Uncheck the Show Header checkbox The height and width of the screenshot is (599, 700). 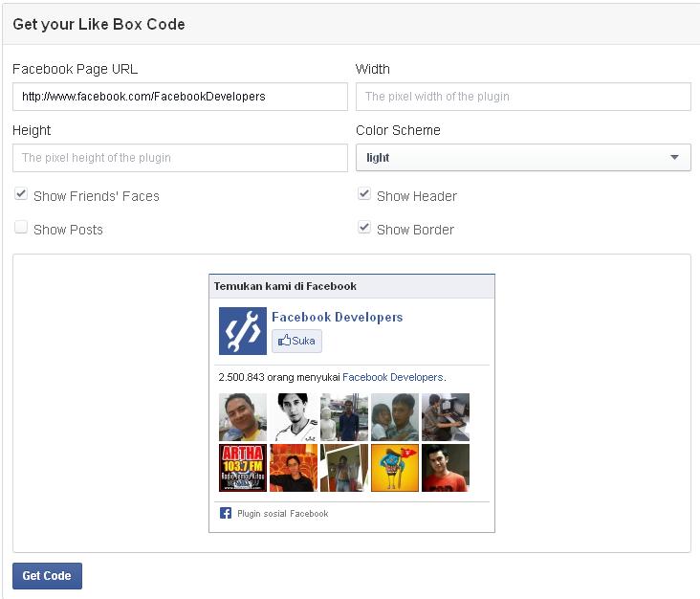(364, 194)
